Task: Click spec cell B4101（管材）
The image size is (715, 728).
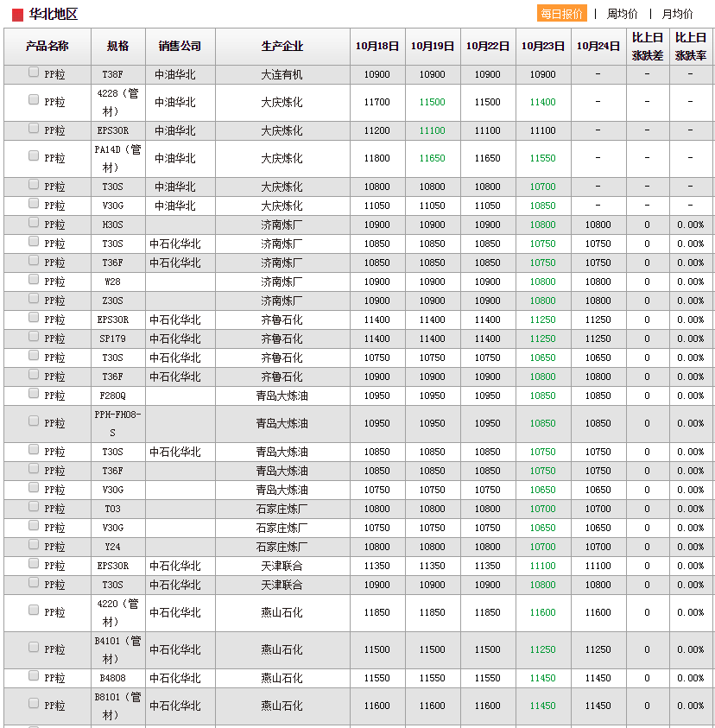Action: point(118,649)
